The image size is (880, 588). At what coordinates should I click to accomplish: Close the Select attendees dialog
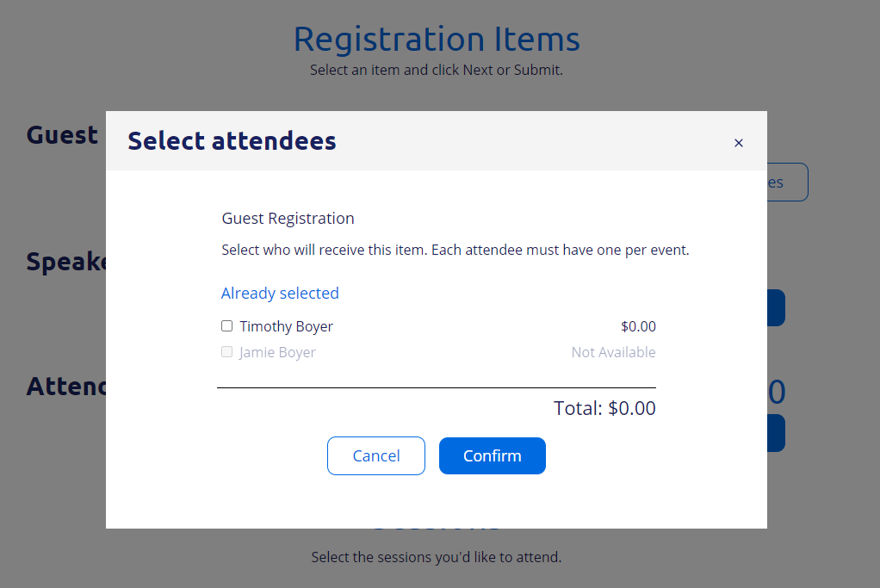pos(738,143)
